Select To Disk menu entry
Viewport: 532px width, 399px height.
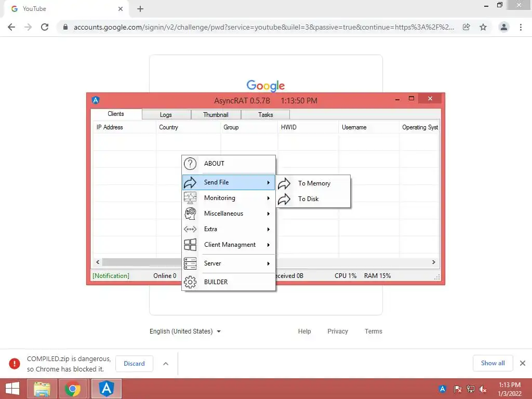pos(313,199)
